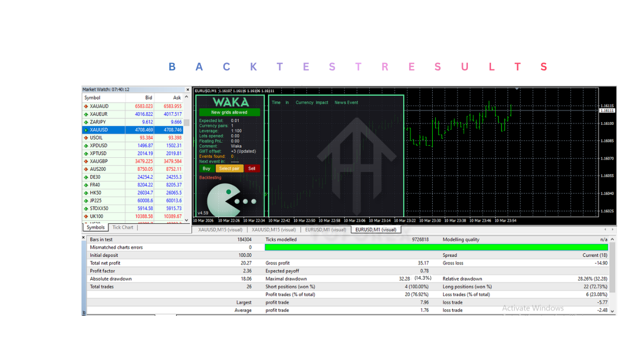This screenshot has height=362, width=644.
Task: Click the down arrow icon beside UK100
Action: (x=87, y=216)
